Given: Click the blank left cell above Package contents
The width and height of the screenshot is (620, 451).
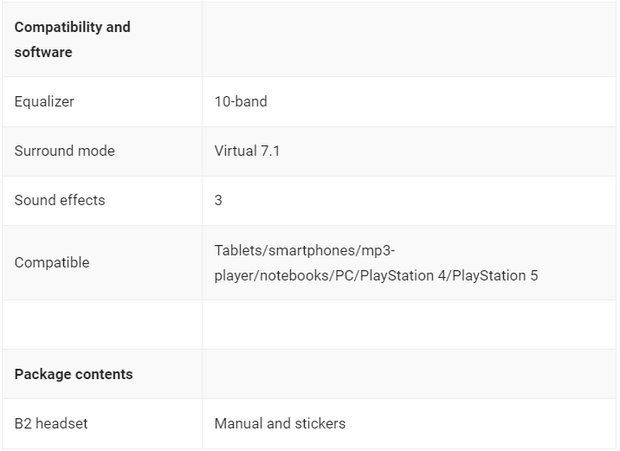Looking at the screenshot, I should click(102, 325).
